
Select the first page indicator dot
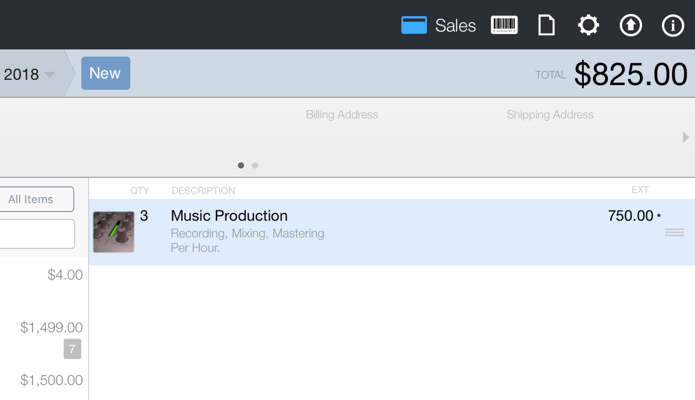[241, 165]
